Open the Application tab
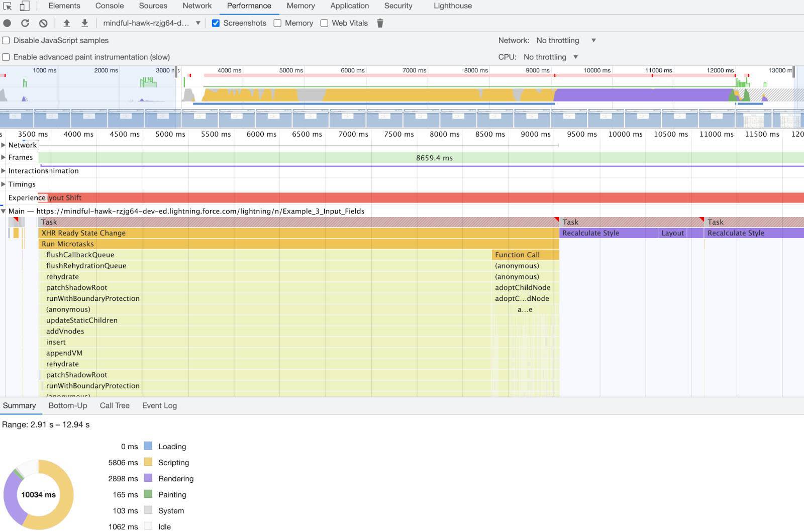804x532 pixels. 350,6
